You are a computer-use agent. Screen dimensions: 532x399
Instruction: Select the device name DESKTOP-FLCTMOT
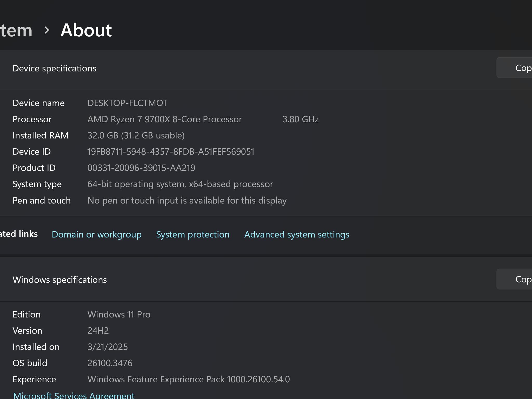[x=127, y=103]
